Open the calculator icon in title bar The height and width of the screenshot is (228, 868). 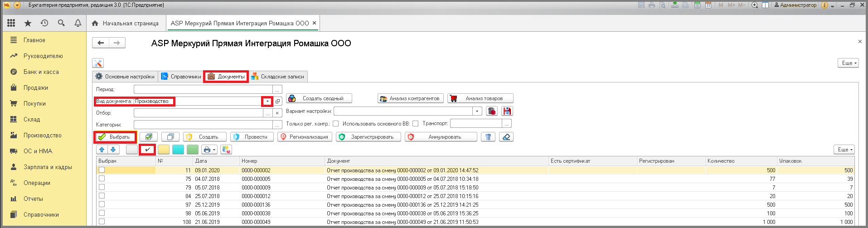pos(698,5)
